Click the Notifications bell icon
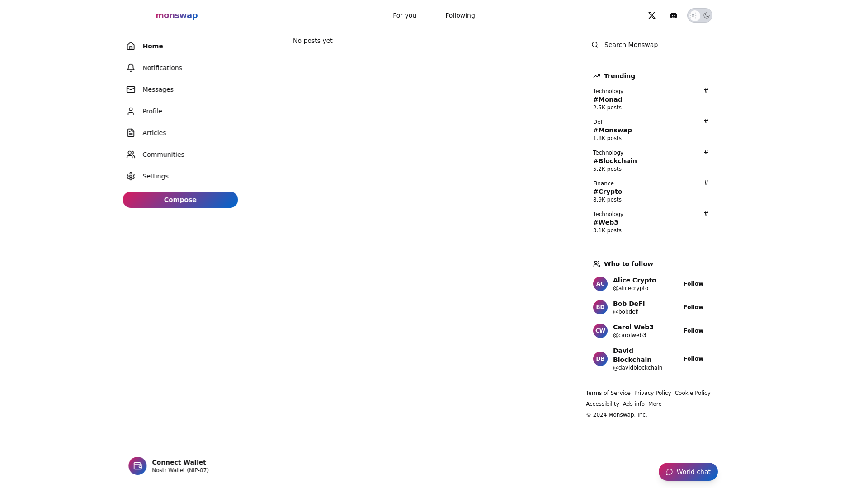The width and height of the screenshot is (868, 488). click(131, 68)
